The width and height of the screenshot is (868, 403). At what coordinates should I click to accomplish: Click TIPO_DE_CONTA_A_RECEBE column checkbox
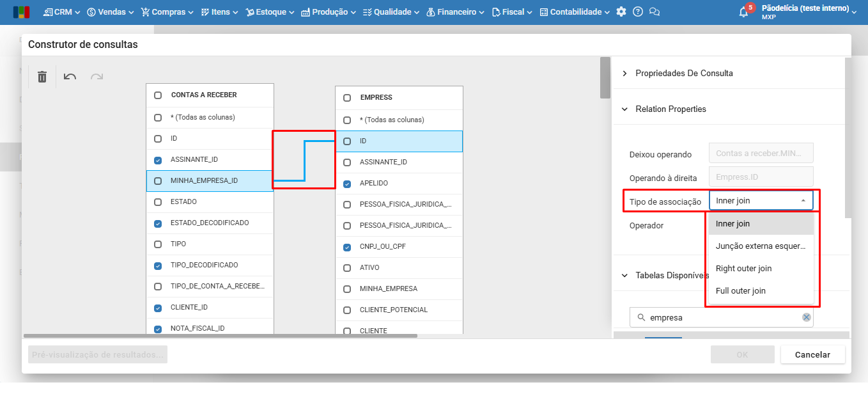[158, 287]
